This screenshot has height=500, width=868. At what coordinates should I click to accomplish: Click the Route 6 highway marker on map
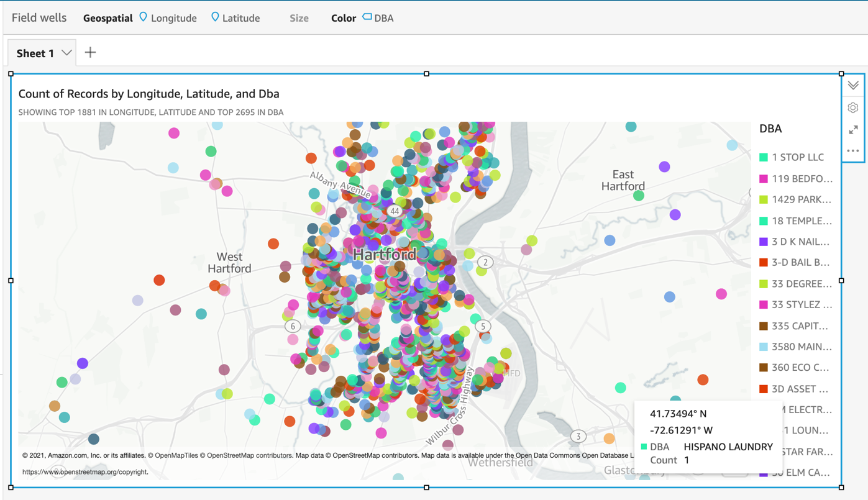pos(293,326)
